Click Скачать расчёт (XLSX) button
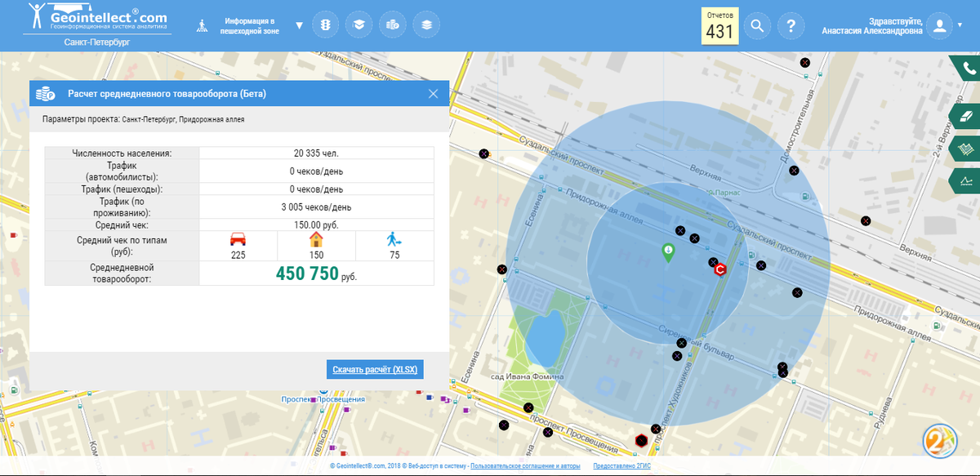 coord(376,369)
